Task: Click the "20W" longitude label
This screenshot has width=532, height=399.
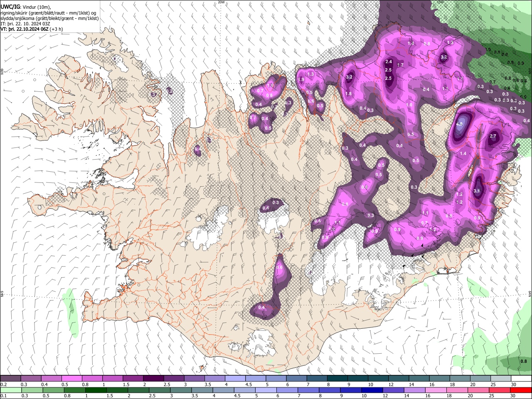Action: [221, 2]
